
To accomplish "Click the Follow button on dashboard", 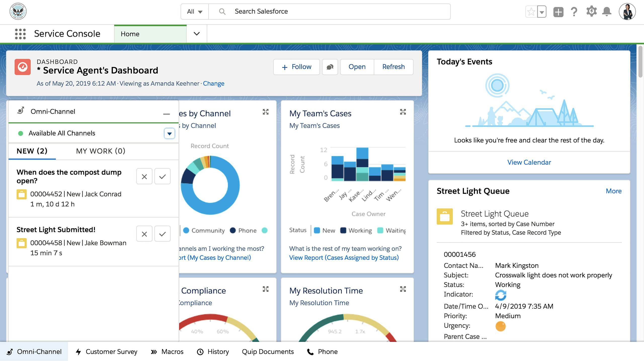I will [x=297, y=67].
